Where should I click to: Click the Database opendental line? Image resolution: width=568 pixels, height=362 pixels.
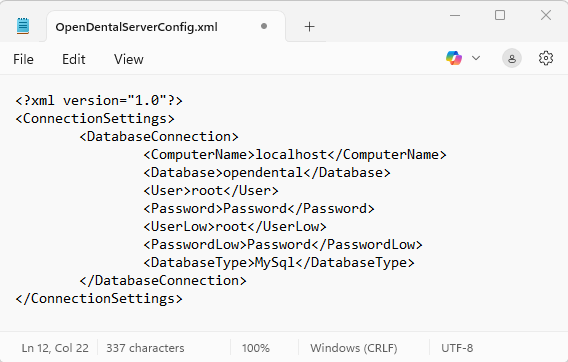pos(267,172)
